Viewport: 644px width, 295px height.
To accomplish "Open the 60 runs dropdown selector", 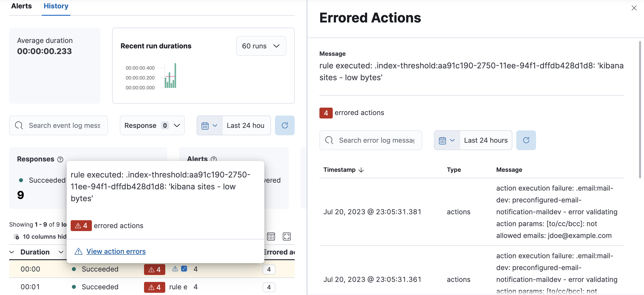I will click(261, 45).
